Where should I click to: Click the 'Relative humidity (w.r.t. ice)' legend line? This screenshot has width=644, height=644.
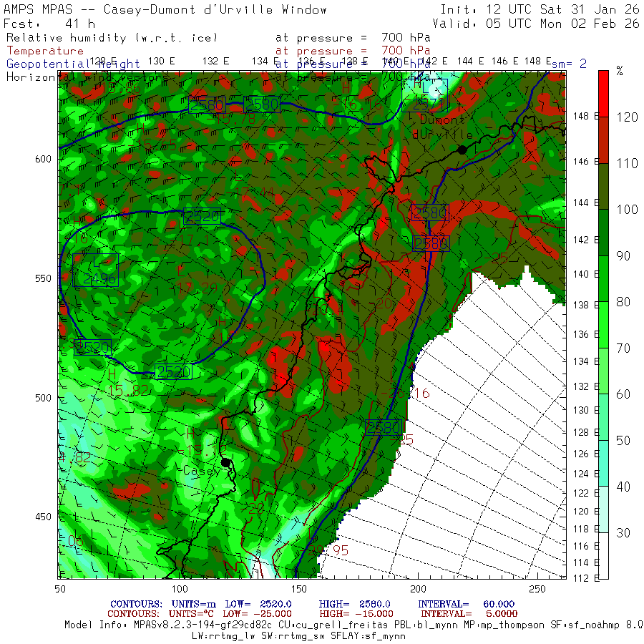tap(112, 38)
